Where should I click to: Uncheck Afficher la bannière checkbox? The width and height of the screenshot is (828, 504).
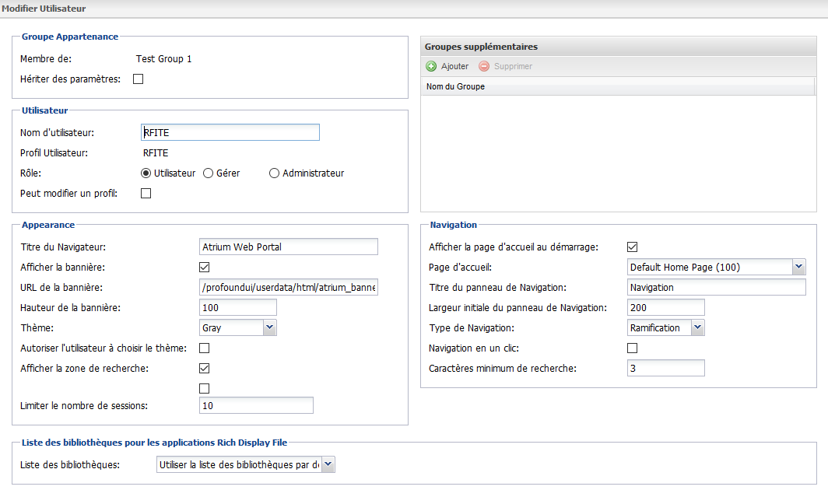coord(205,267)
